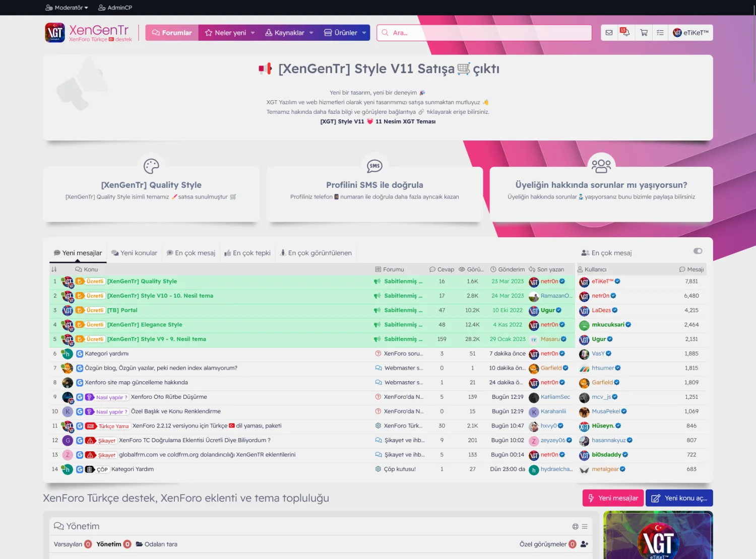Image resolution: width=756 pixels, height=559 pixels.
Task: Expand the Neler yeni dropdown arrow
Action: pyautogui.click(x=253, y=33)
